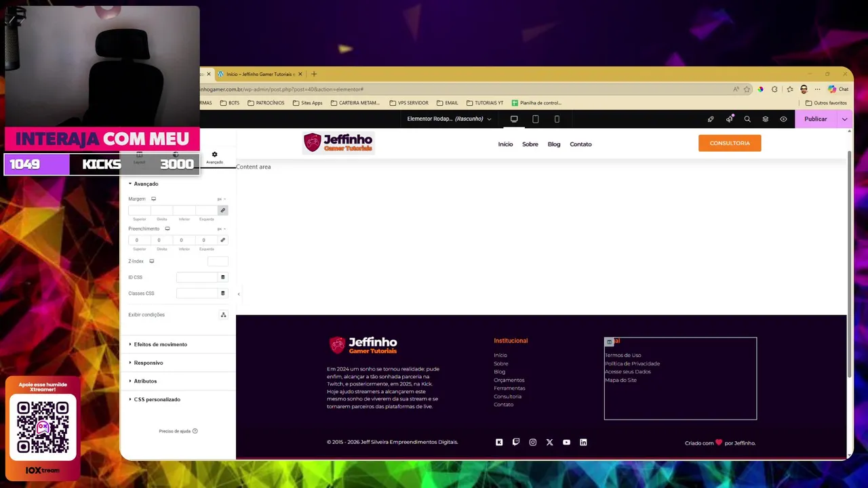The height and width of the screenshot is (488, 868).
Task: Toggle linked Margem values
Action: (x=222, y=210)
